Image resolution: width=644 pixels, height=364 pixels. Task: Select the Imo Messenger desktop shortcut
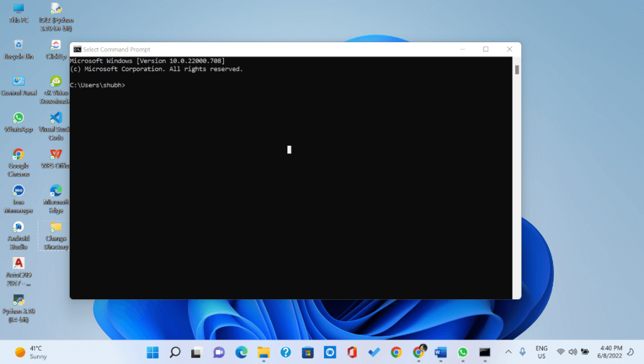(x=18, y=199)
